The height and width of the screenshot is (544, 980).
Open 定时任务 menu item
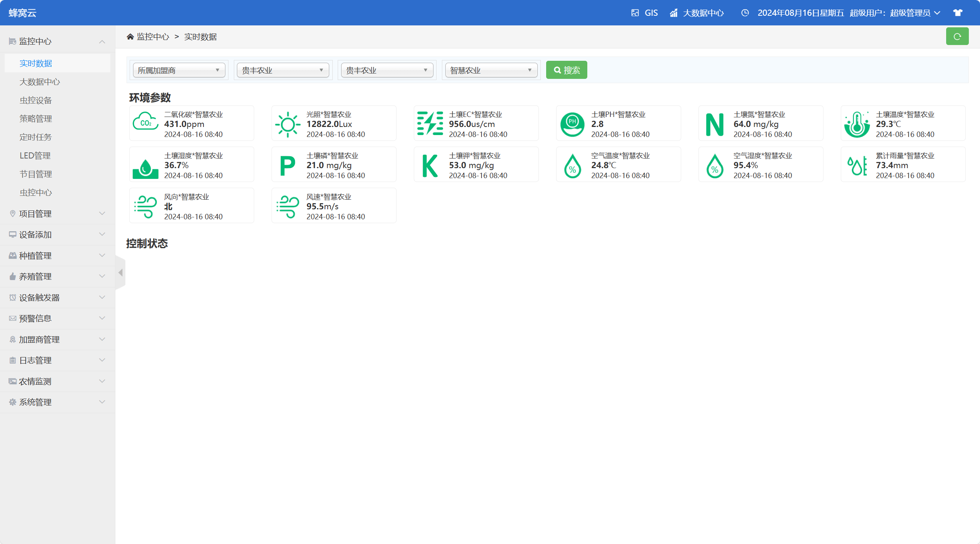tap(58, 137)
